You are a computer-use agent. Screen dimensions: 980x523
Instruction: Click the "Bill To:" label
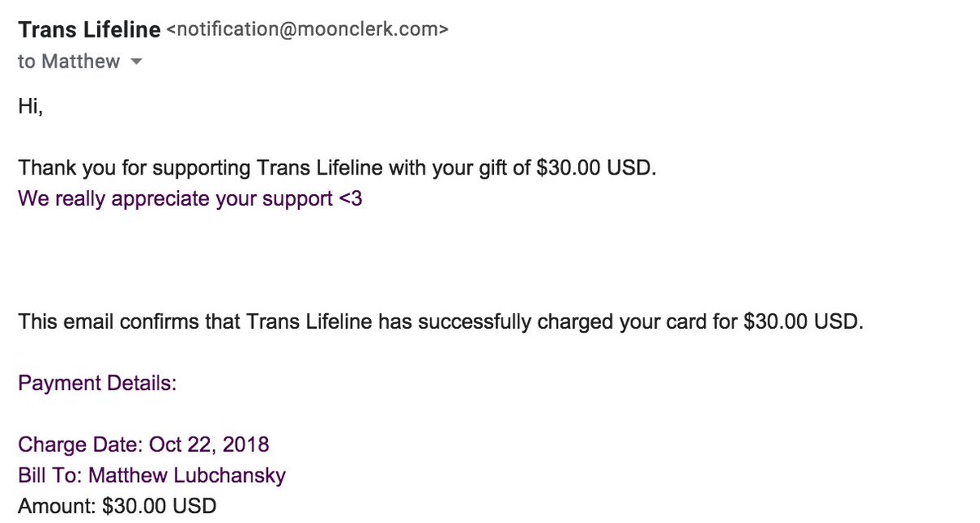51,475
